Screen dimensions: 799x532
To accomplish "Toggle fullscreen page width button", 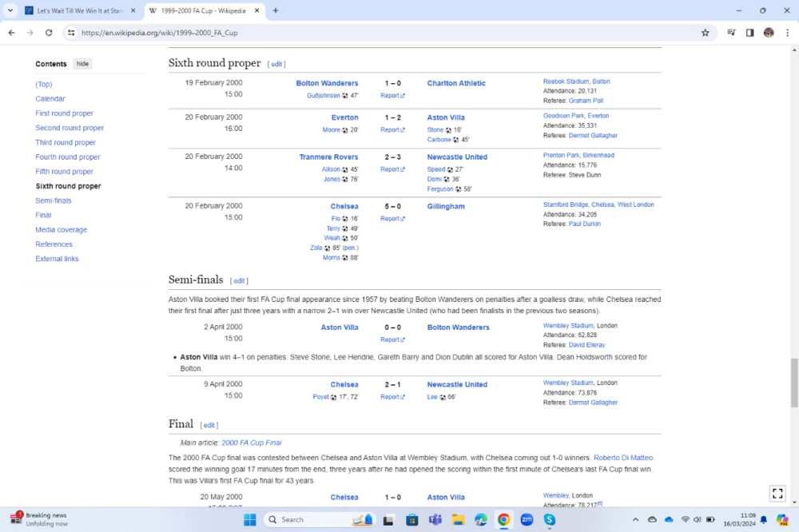I will (x=777, y=494).
